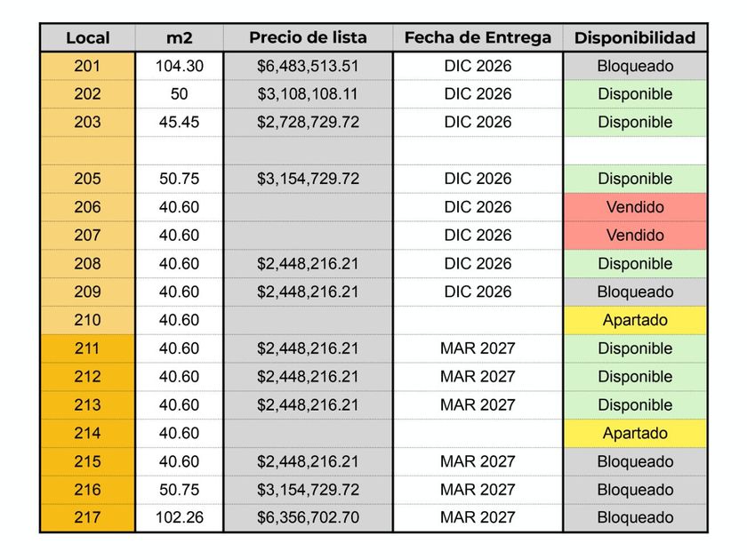The width and height of the screenshot is (747, 560).
Task: Click the "Disponibilidad" header cell
Action: point(635,38)
